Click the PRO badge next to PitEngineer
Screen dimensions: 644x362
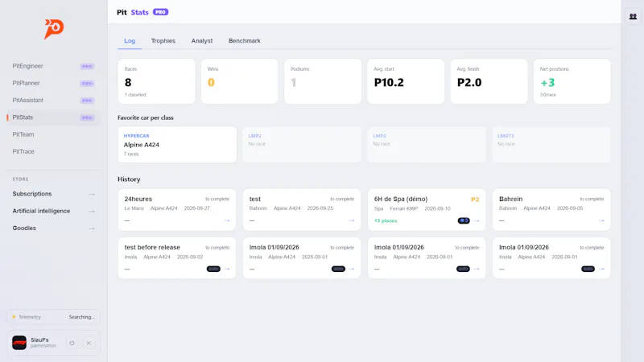(87, 67)
